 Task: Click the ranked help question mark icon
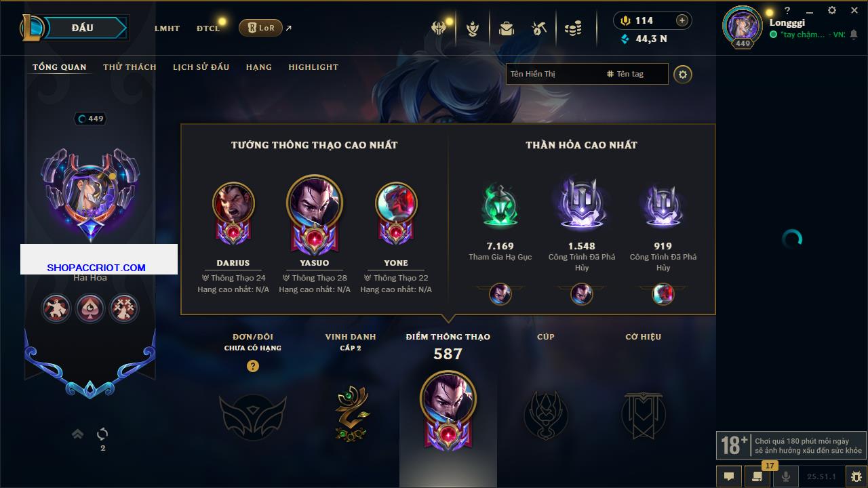(253, 366)
